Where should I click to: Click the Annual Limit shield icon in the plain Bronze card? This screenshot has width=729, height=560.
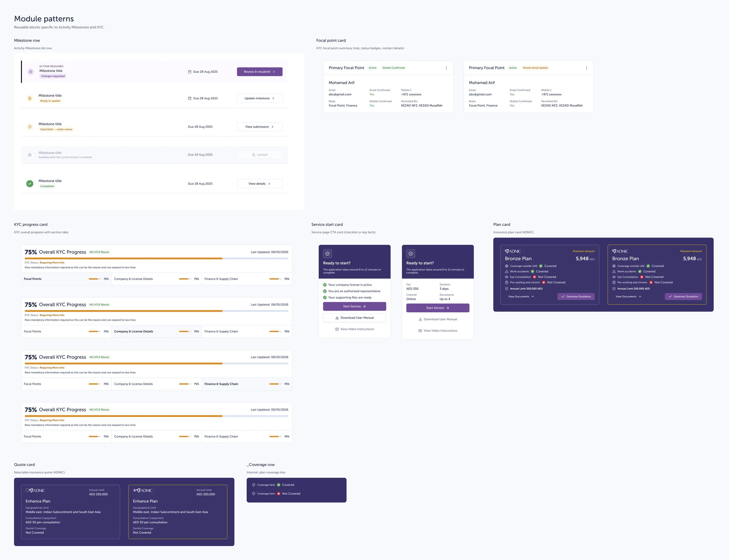507,289
